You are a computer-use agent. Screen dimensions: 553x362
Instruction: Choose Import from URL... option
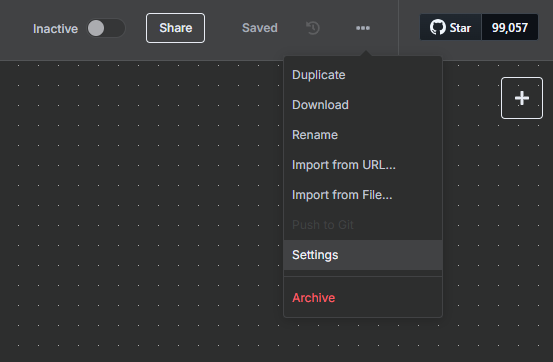[x=363, y=165]
